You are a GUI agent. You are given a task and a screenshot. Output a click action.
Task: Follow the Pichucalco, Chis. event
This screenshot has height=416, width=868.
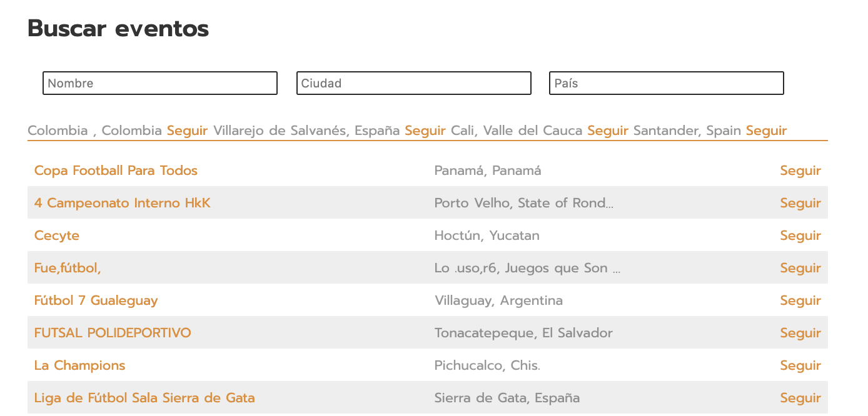[800, 365]
